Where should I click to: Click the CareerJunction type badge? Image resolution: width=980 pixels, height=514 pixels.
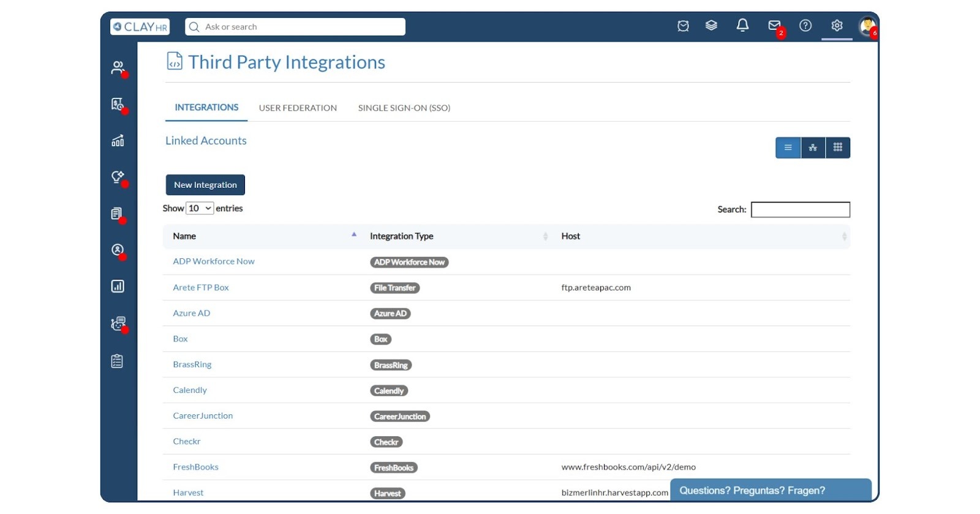coord(400,417)
